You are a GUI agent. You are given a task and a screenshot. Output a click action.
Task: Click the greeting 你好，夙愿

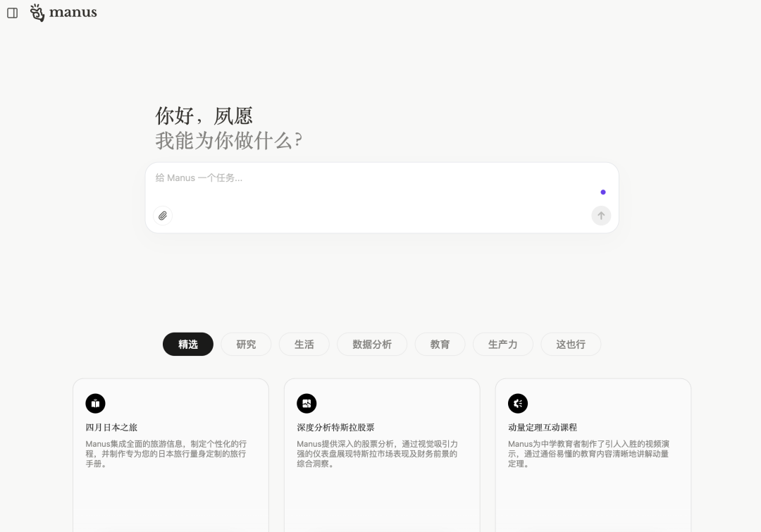[204, 116]
